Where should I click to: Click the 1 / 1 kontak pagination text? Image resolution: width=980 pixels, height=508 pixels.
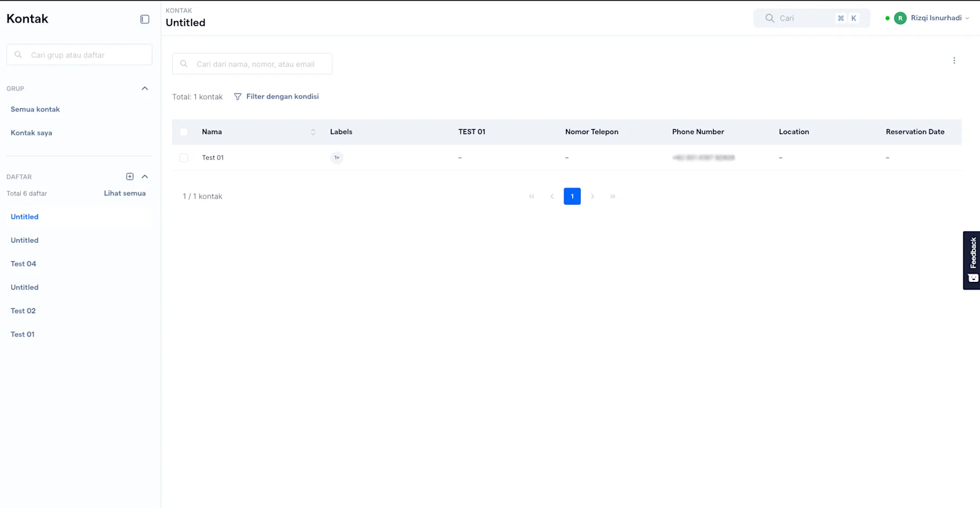pos(203,196)
